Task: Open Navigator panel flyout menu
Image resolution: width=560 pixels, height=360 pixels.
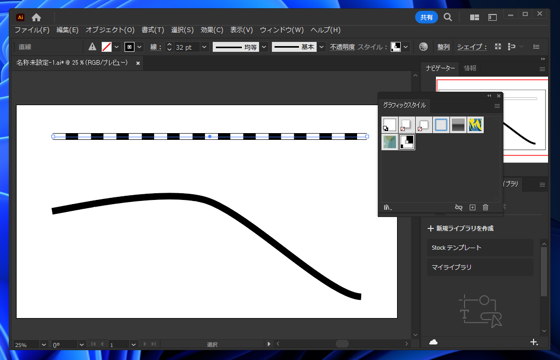Action: click(542, 69)
